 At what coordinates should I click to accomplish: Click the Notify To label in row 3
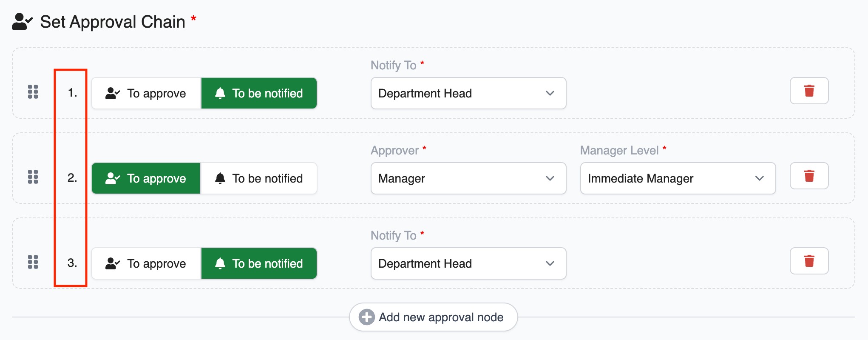tap(394, 235)
